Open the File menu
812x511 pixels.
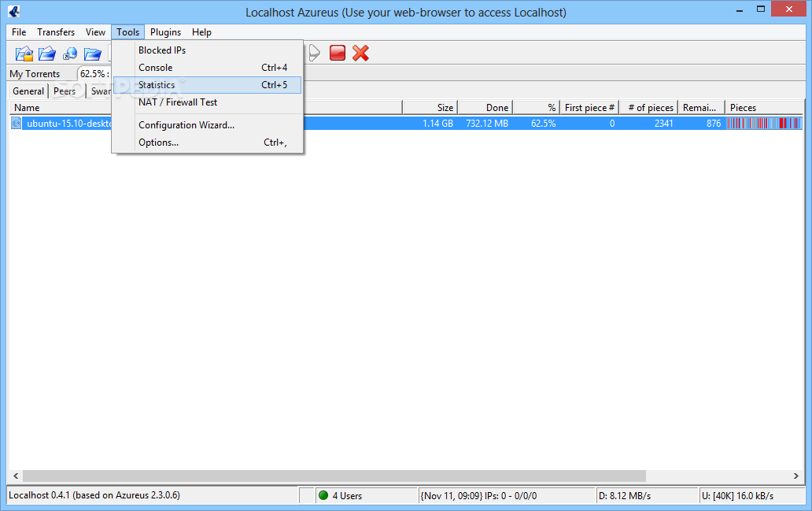click(19, 32)
